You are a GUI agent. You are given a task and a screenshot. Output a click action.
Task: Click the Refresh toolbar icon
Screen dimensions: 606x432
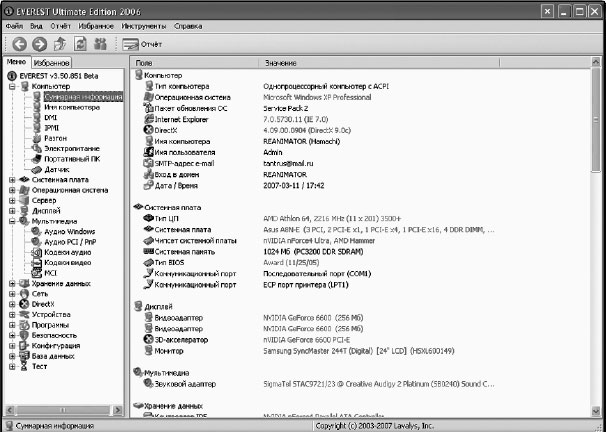[x=80, y=44]
